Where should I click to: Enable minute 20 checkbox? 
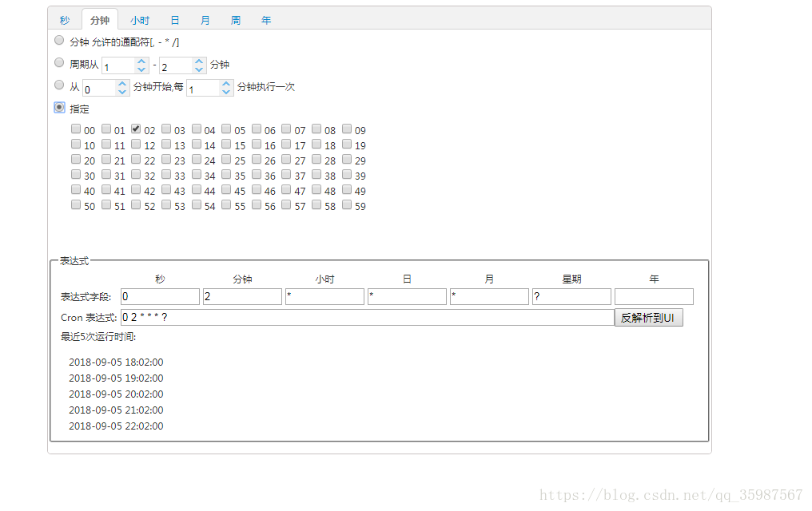76,159
